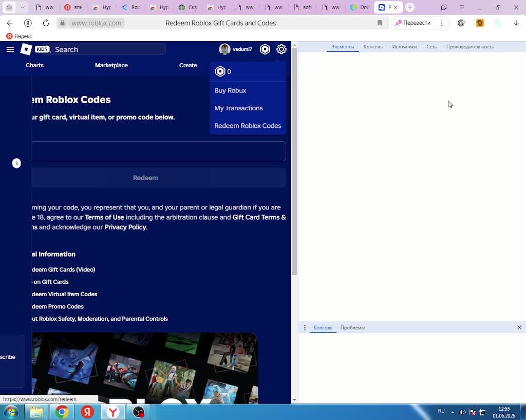Open the Privacy Policy link
The width and height of the screenshot is (526, 420).
[125, 227]
